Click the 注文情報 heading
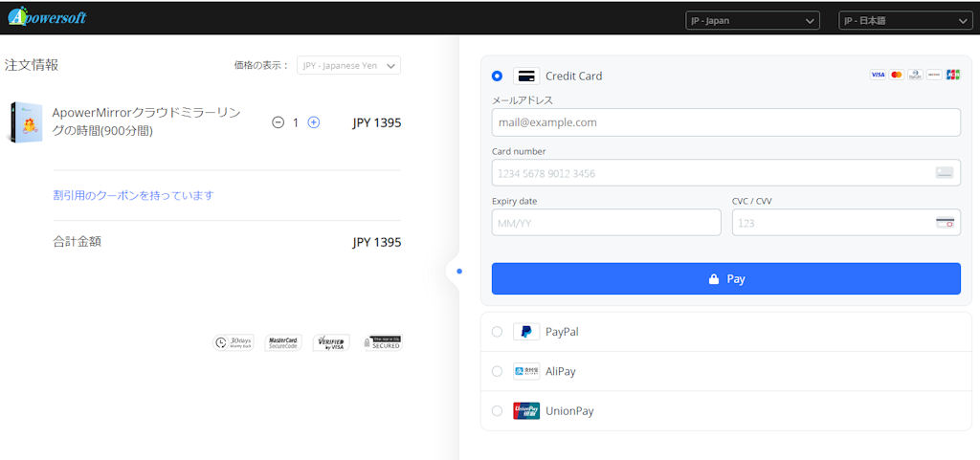Viewport: 980px width, 460px height. 32,65
